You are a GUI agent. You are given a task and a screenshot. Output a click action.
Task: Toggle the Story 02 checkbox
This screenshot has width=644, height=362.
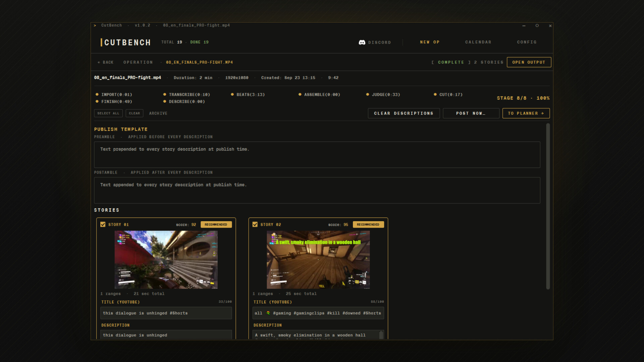coord(255,224)
